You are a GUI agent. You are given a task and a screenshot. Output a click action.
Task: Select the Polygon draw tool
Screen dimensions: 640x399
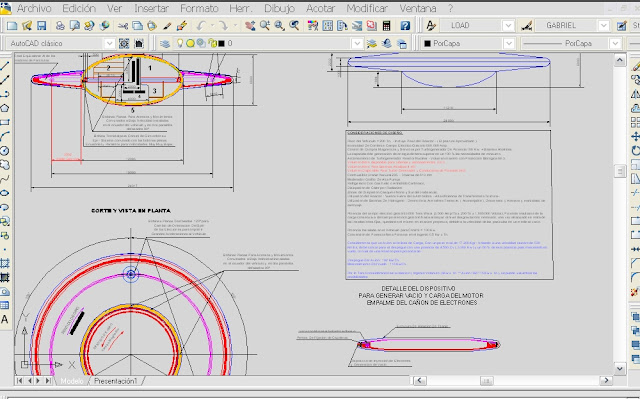pyautogui.click(x=5, y=108)
